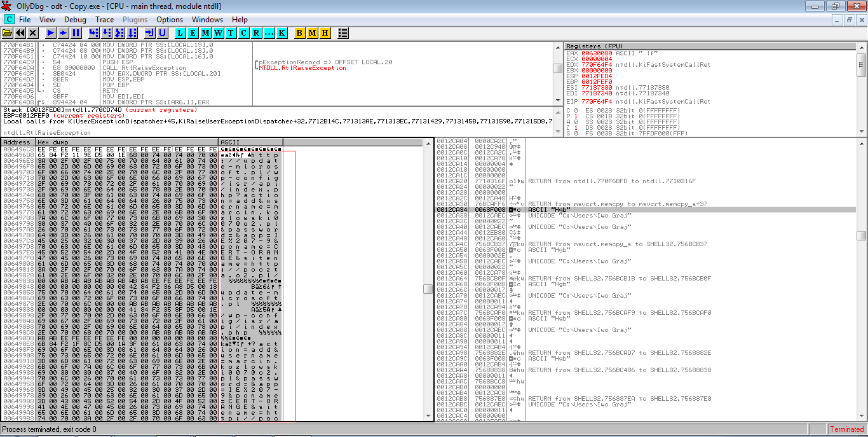
Task: Open Run trace with the three-dots icon
Action: [269, 32]
